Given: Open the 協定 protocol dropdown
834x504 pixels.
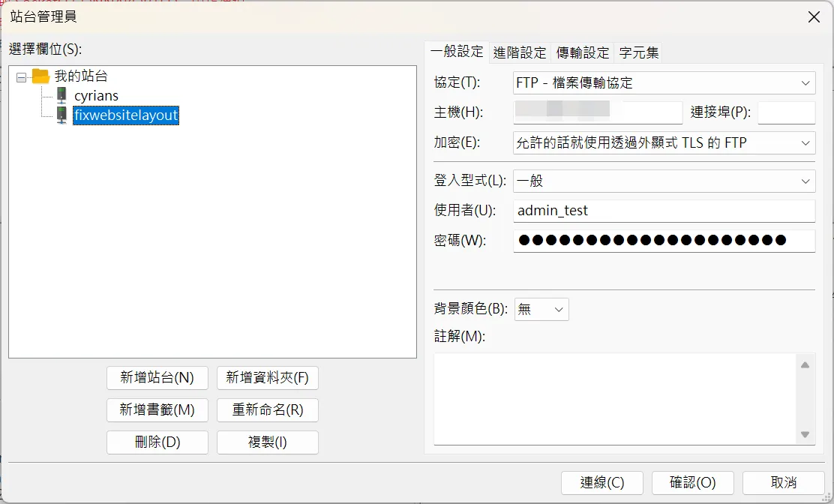Looking at the screenshot, I should [x=664, y=82].
